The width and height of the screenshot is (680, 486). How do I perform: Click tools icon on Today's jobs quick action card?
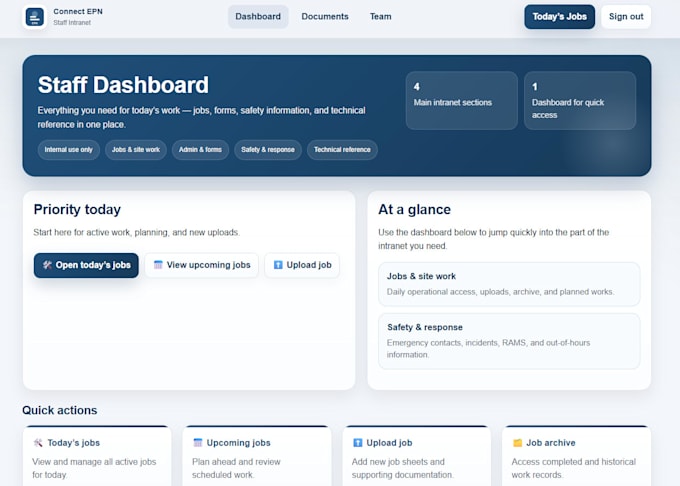38,443
